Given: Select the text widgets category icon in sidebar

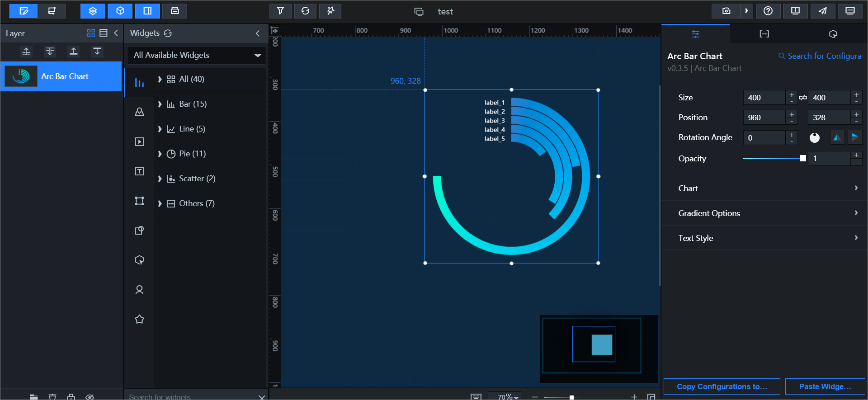Looking at the screenshot, I should (x=139, y=171).
